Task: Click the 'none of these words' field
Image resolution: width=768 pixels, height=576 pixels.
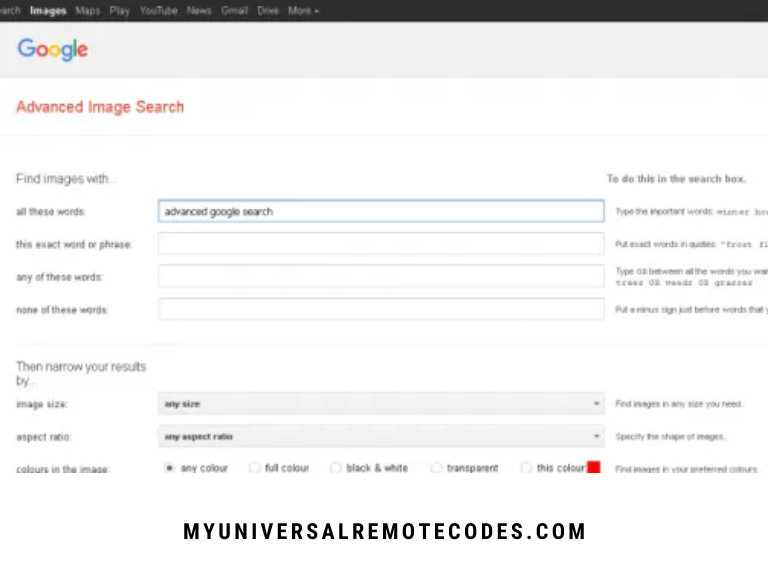Action: [381, 309]
